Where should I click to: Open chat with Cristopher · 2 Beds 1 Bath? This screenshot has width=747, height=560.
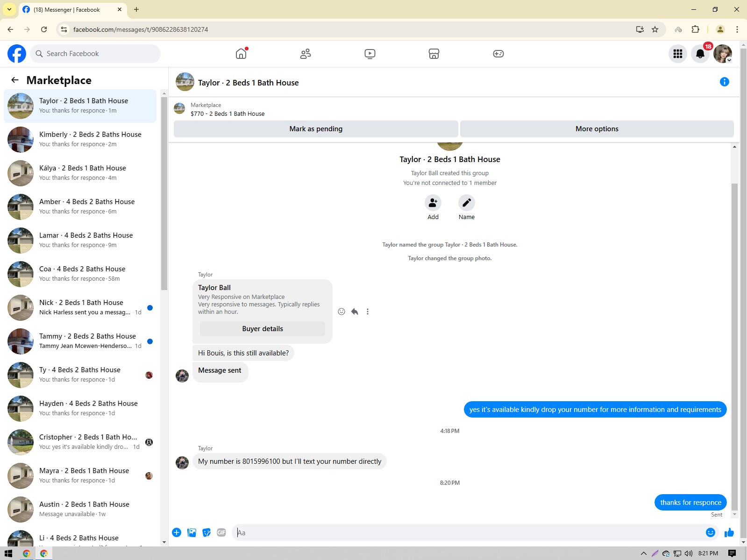(80, 442)
